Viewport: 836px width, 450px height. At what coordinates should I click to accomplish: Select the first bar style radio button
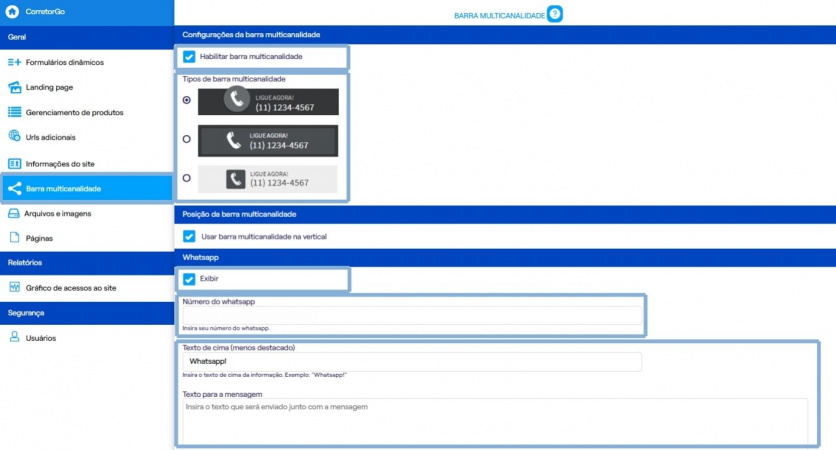187,100
